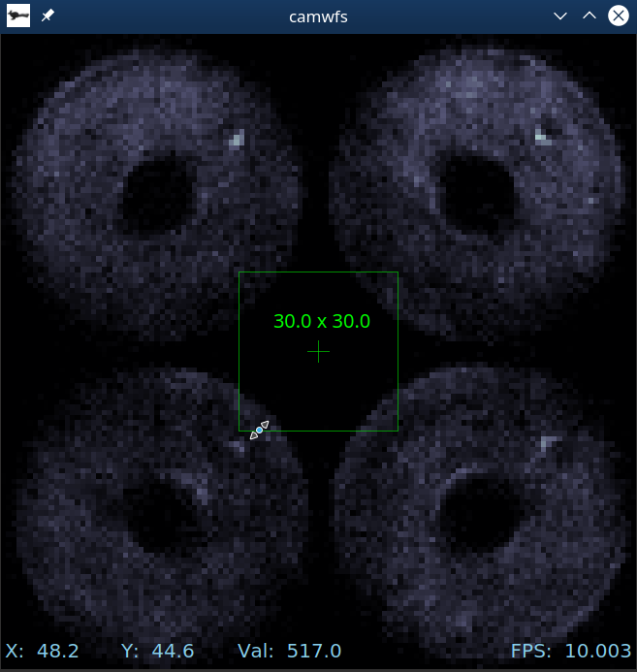The height and width of the screenshot is (672, 637).
Task: Click the Y coordinate readout '44.6'
Action: [173, 651]
